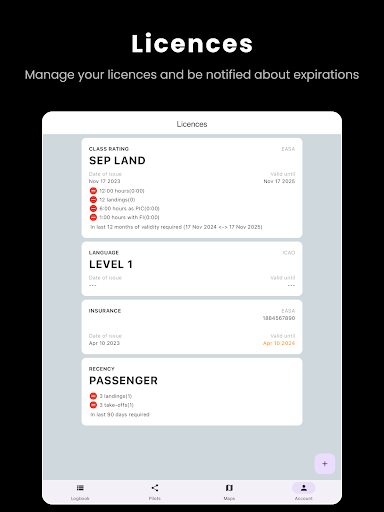
Task: Select the Maps label in bottom bar
Action: 229,498
